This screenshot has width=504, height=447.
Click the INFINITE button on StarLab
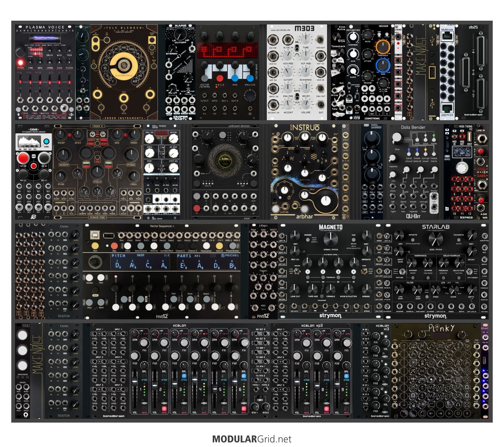[x=413, y=240]
